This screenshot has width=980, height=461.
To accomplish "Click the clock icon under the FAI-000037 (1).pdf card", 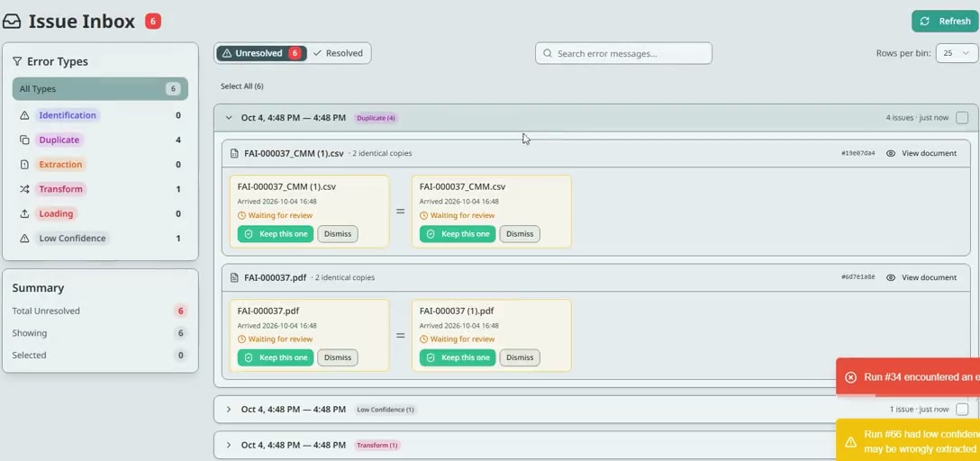I will click(x=423, y=339).
